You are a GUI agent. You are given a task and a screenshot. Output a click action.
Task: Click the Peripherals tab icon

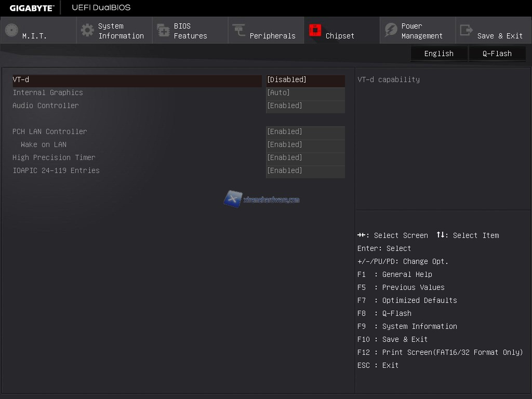(239, 30)
